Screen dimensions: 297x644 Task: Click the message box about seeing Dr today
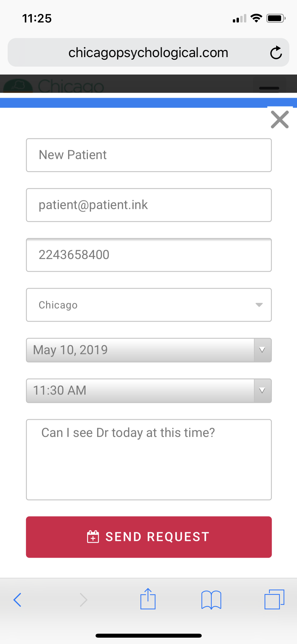(149, 459)
